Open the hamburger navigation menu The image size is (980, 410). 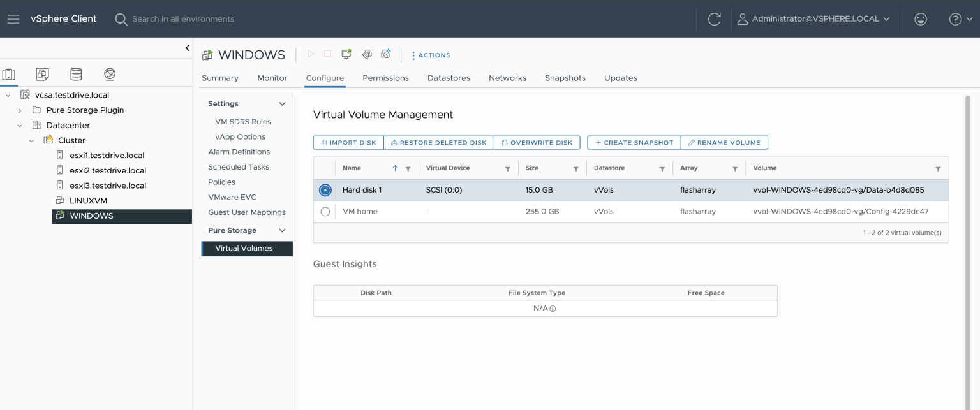[x=13, y=19]
